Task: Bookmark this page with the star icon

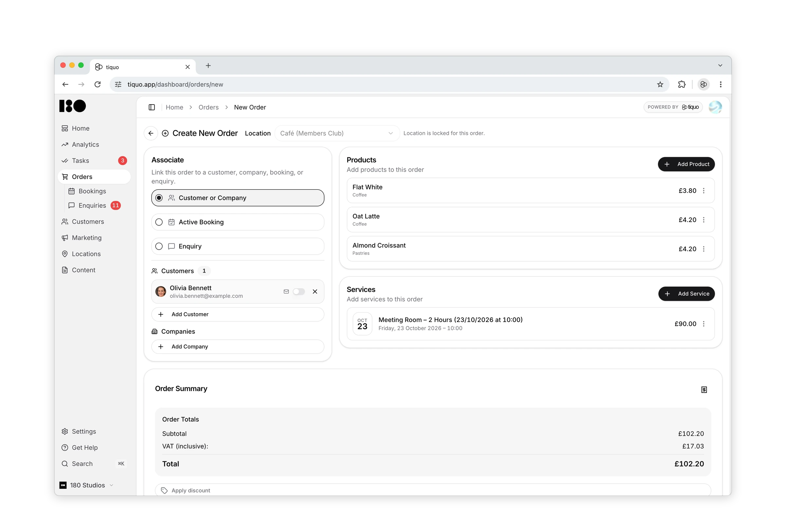Action: (x=660, y=85)
